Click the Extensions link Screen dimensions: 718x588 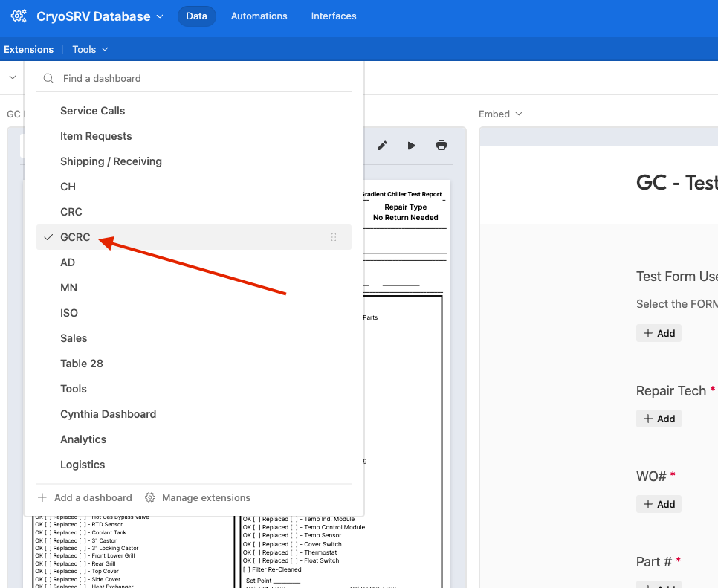click(28, 49)
